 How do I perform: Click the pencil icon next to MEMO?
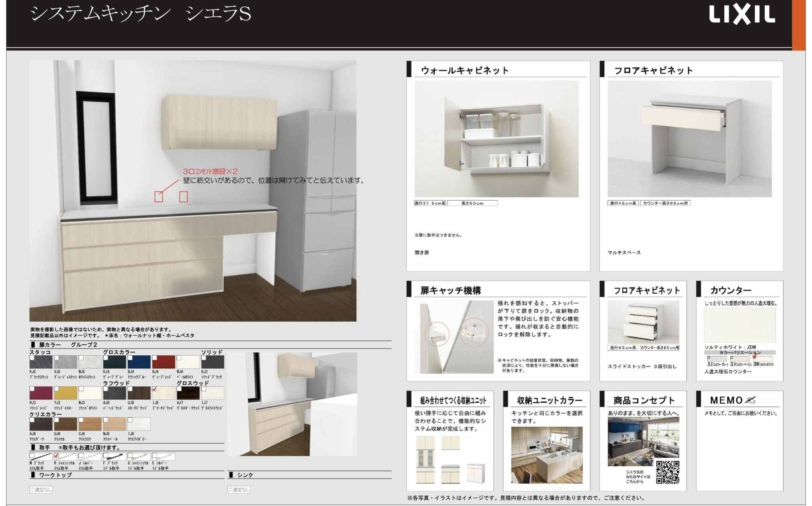(750, 400)
